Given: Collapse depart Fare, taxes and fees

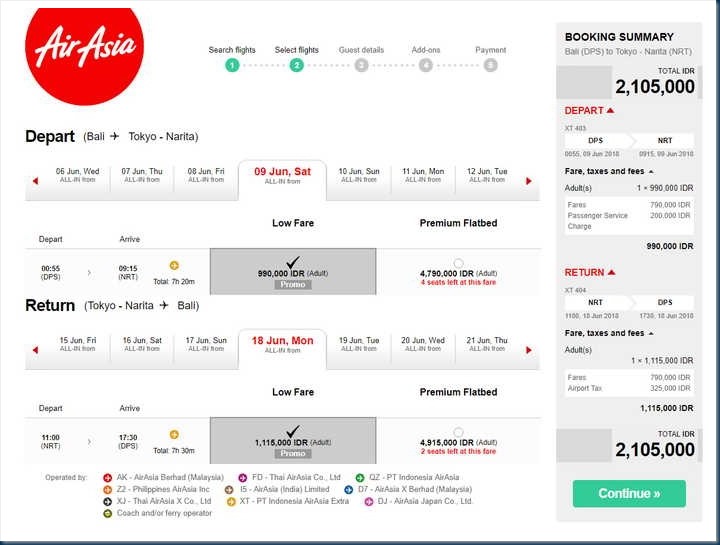Looking at the screenshot, I should 651,172.
